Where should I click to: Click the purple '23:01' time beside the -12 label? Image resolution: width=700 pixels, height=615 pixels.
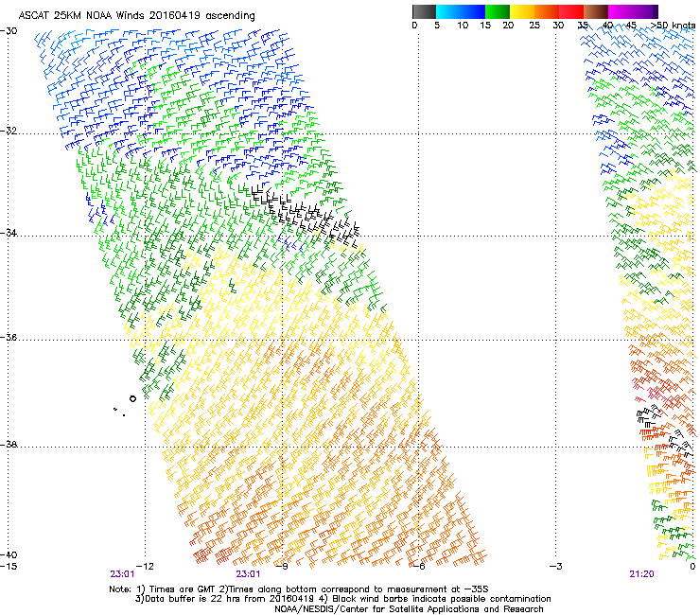pos(122,574)
